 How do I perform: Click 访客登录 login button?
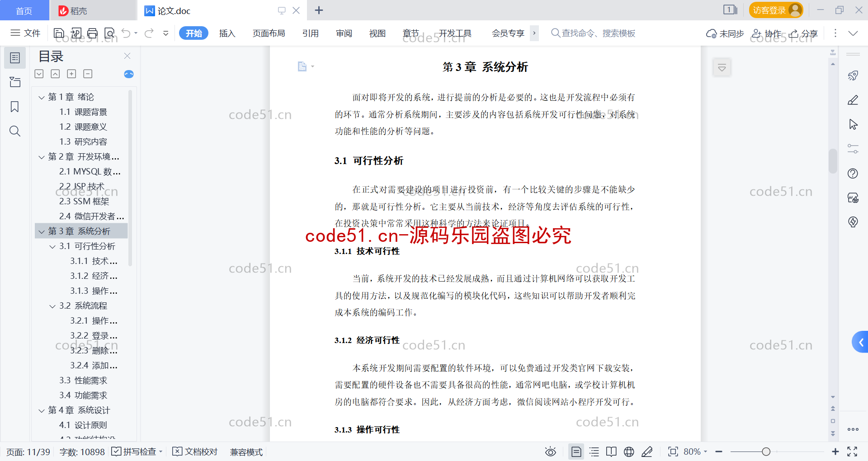776,10
